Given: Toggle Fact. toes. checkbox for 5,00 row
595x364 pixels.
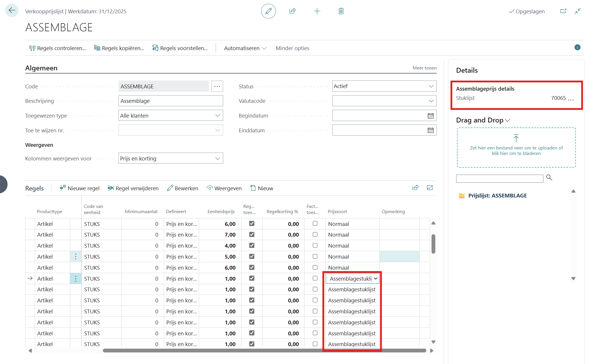Looking at the screenshot, I should click(315, 257).
